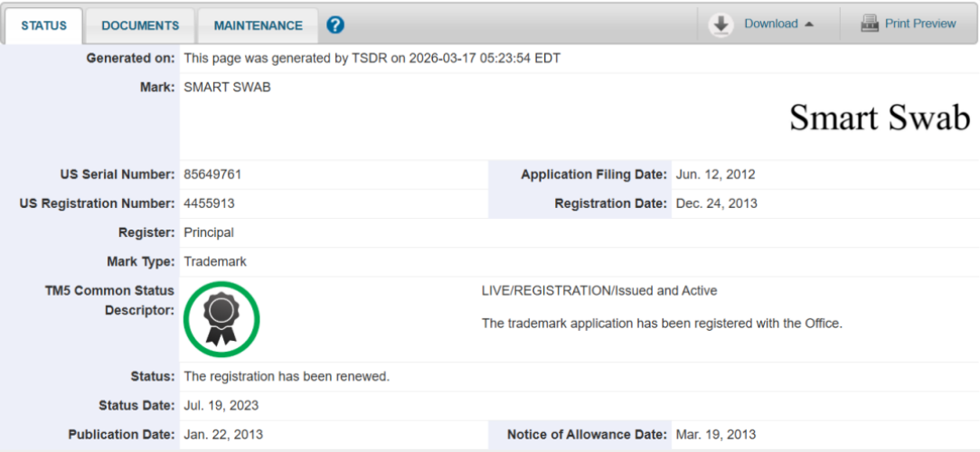Click the LIVE/REGISTRATION/Issued and Active text
The image size is (980, 452).
tap(598, 291)
